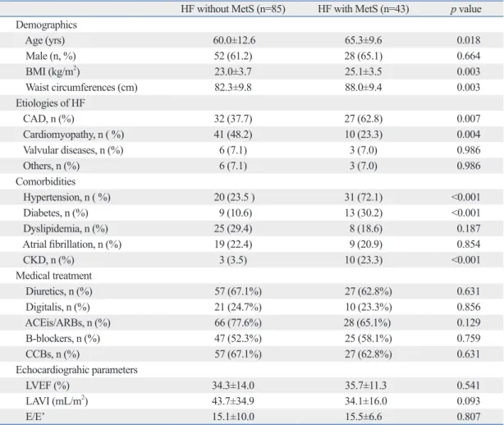Click the value '25.1±3.5'
The width and height of the screenshot is (504, 425).
pos(363,71)
